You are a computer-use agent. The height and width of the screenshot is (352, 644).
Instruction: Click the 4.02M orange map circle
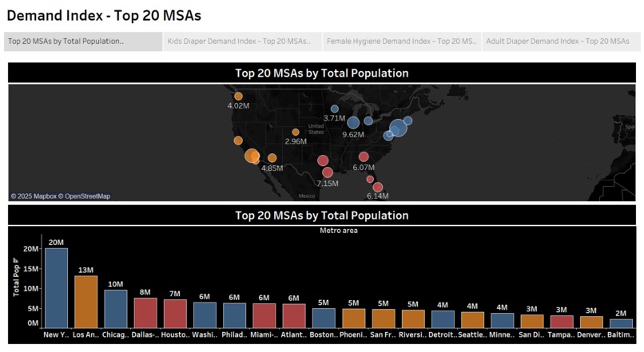(x=238, y=97)
